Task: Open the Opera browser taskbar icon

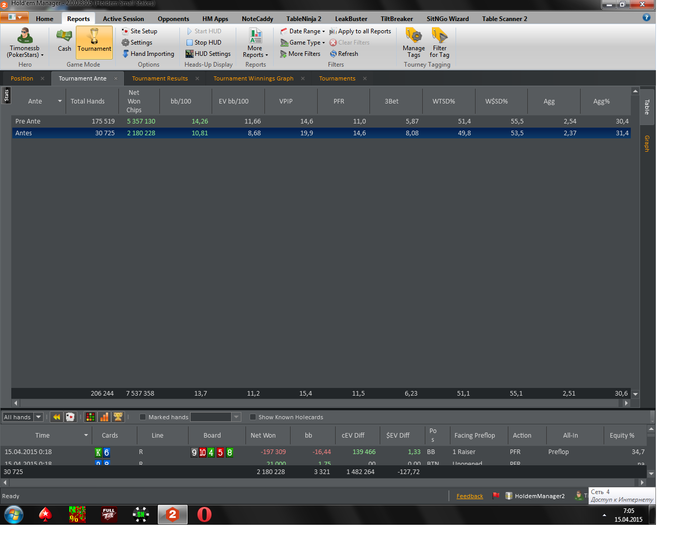Action: click(x=204, y=514)
